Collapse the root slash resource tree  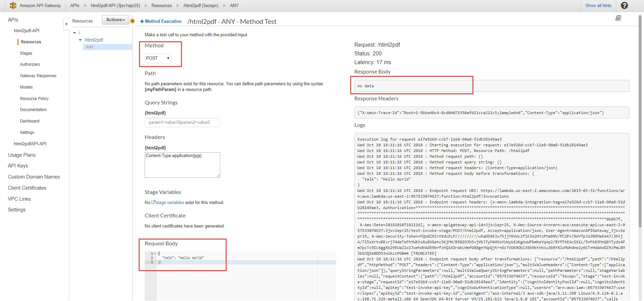[75, 33]
